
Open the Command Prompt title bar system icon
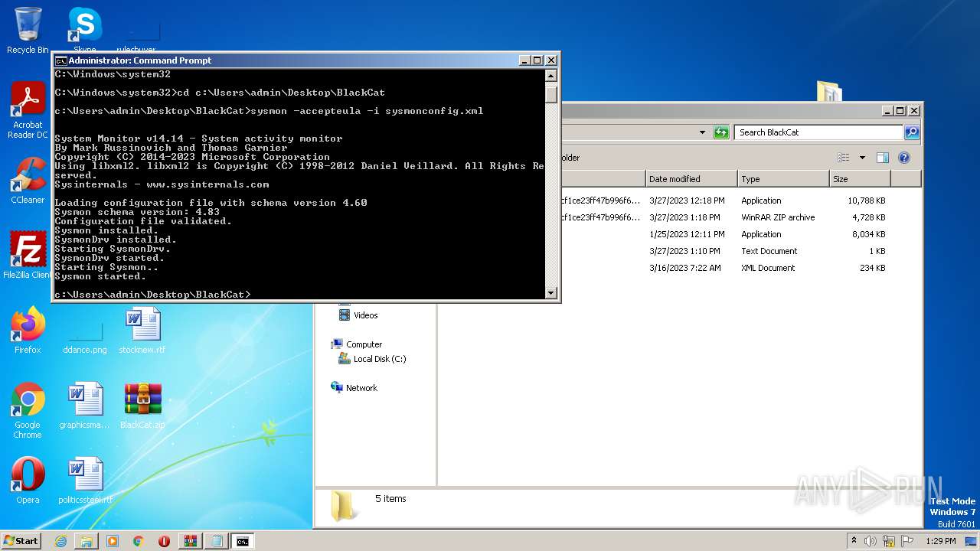pos(60,60)
